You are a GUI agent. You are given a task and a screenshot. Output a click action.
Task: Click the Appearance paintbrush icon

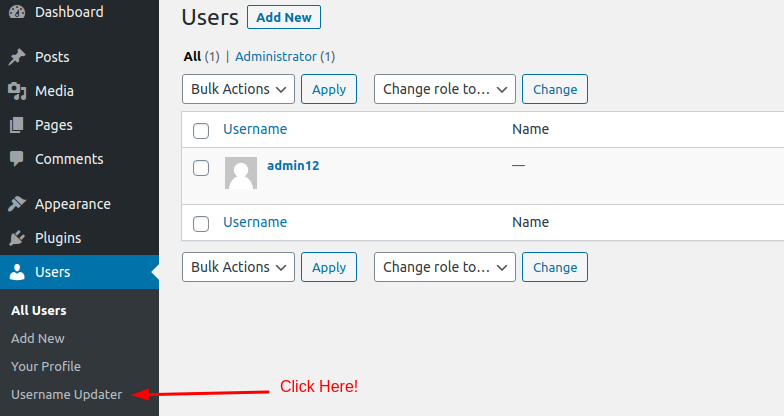[x=17, y=204]
